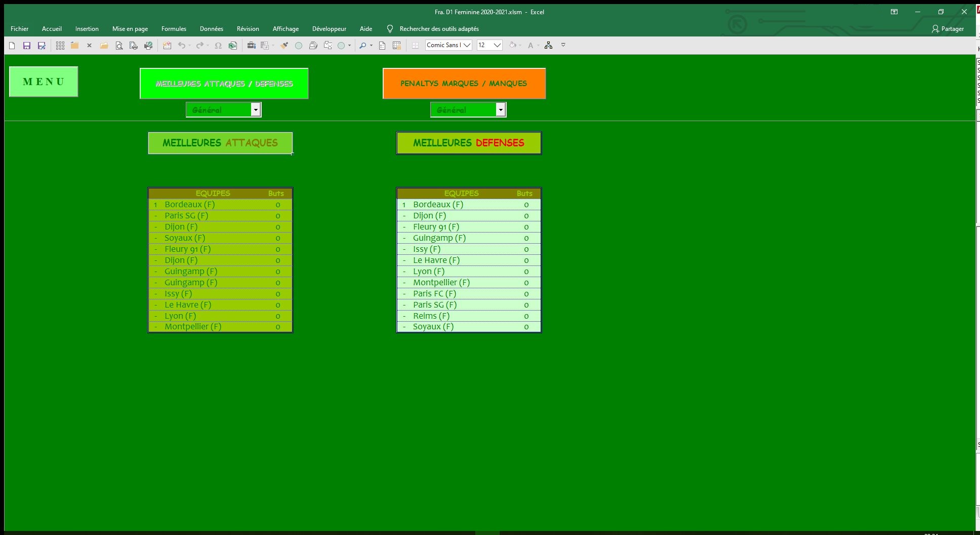The width and height of the screenshot is (980, 535).
Task: Open the Affichage ribbon tab
Action: pos(285,29)
